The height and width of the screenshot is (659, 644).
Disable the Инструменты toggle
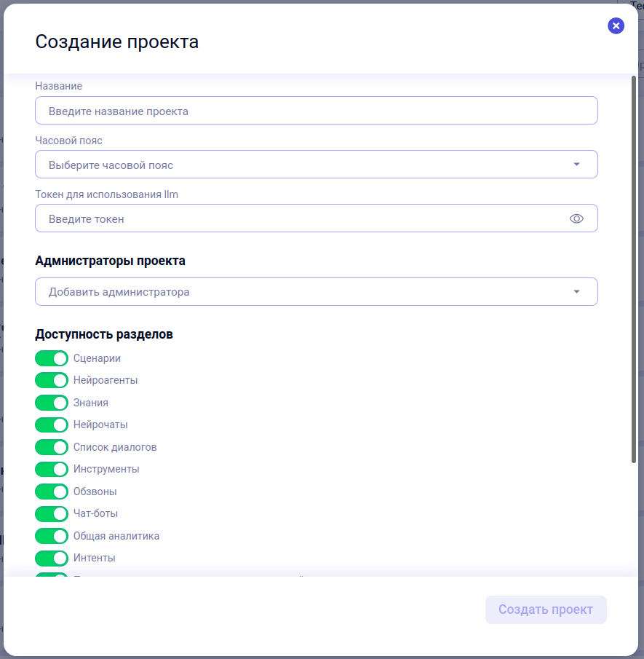52,469
